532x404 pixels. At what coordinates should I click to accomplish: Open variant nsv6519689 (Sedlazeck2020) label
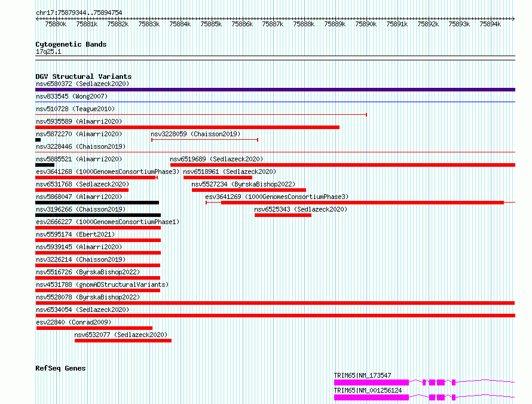coord(216,159)
